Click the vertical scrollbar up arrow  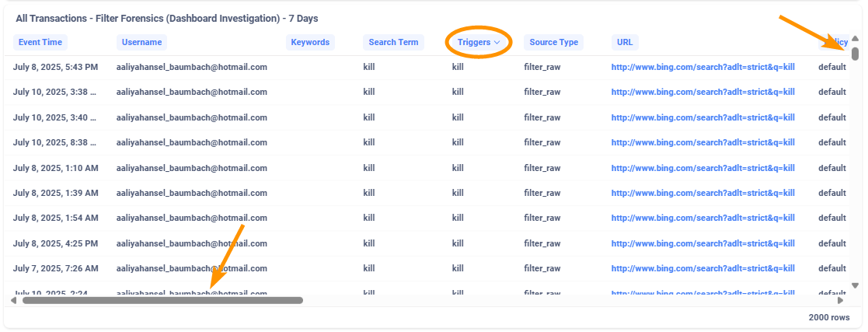(x=855, y=39)
